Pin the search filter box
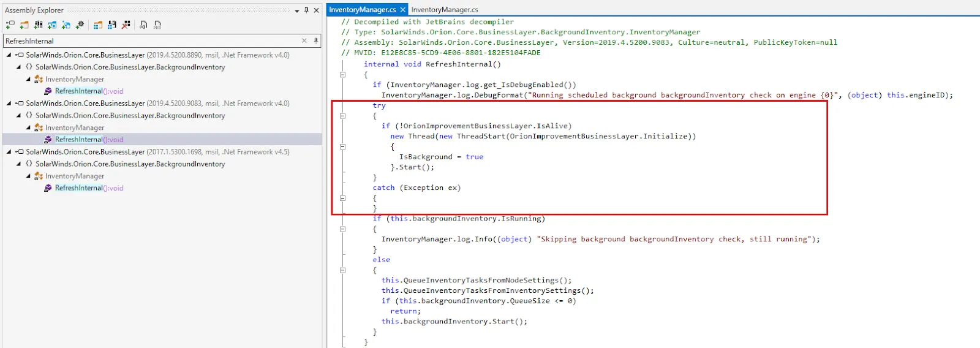Screen dimensions: 980x348 coord(316,40)
